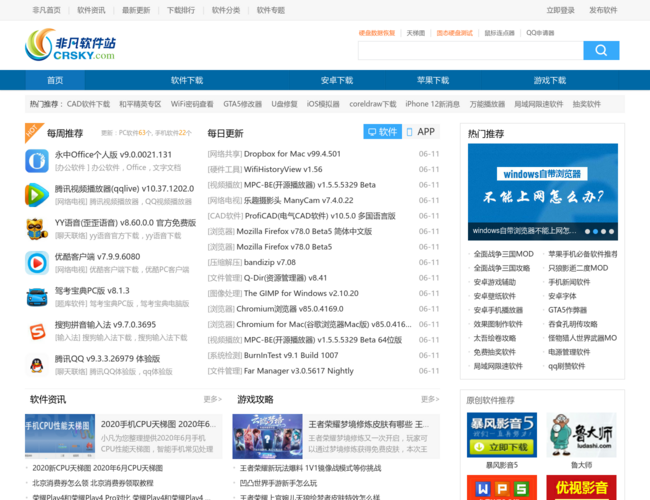Viewport: 650px width, 500px height.
Task: Open bandizip v7.08 entry
Action: pos(270,262)
